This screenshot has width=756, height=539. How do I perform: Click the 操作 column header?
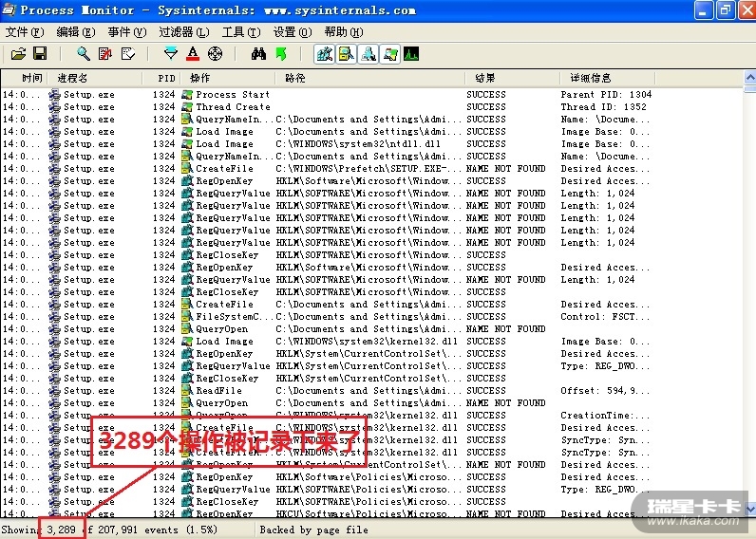tap(228, 78)
